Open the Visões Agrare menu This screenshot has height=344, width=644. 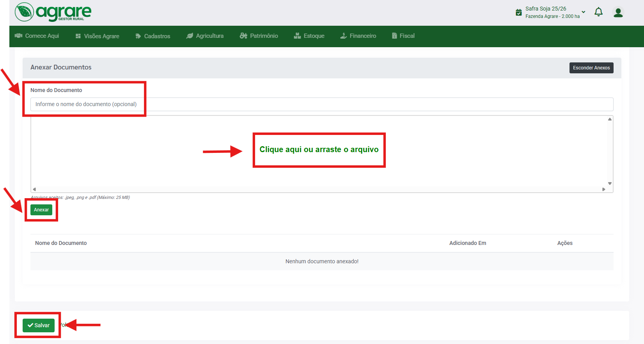point(98,36)
